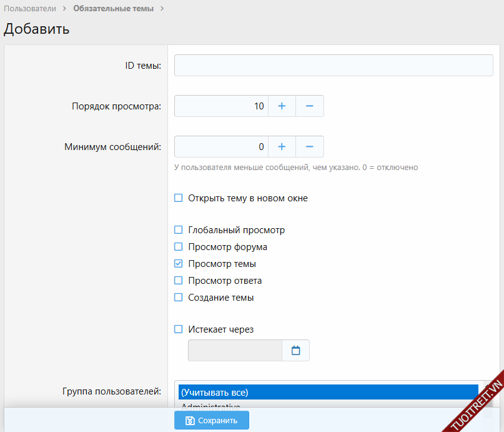This screenshot has height=432, width=504.
Task: Tick the Просмотр форума checkbox
Action: tap(179, 247)
